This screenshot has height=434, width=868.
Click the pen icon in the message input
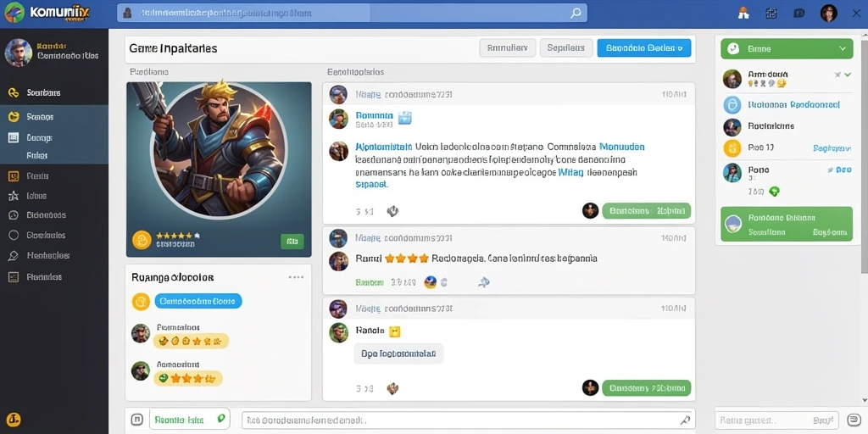tap(685, 420)
